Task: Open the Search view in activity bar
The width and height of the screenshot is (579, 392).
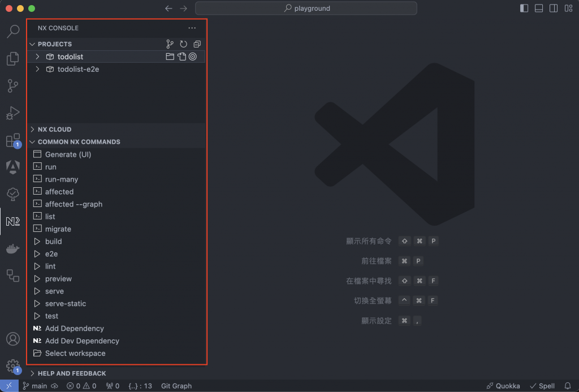Action: pyautogui.click(x=13, y=32)
